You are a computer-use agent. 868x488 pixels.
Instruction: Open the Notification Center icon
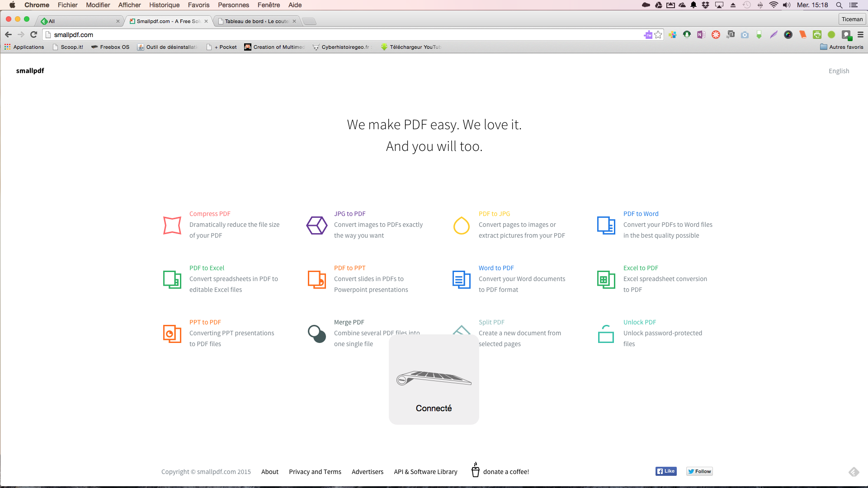(x=854, y=5)
